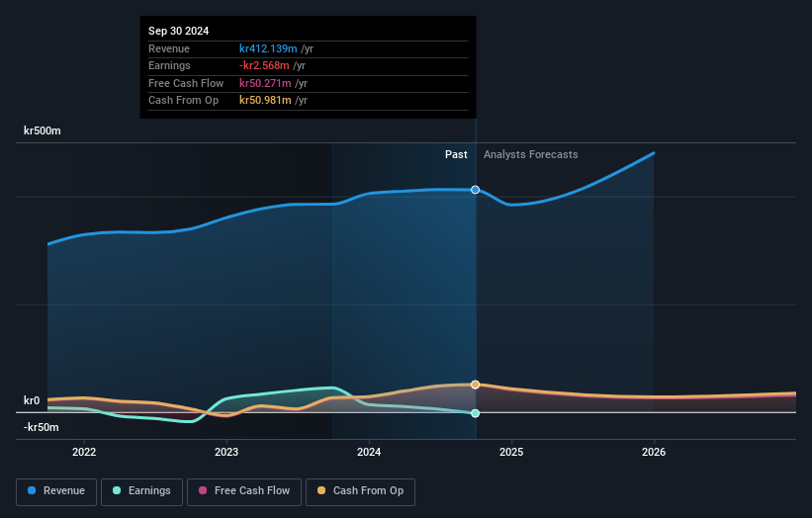Click the kr50.271m free cash flow value
This screenshot has width=812, height=518.
coord(265,83)
